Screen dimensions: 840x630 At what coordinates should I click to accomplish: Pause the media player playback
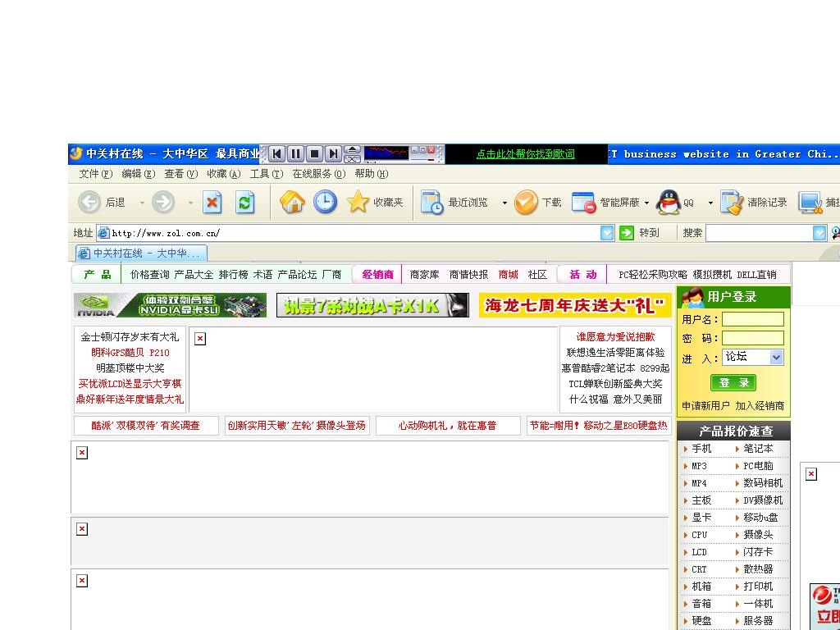[x=295, y=153]
